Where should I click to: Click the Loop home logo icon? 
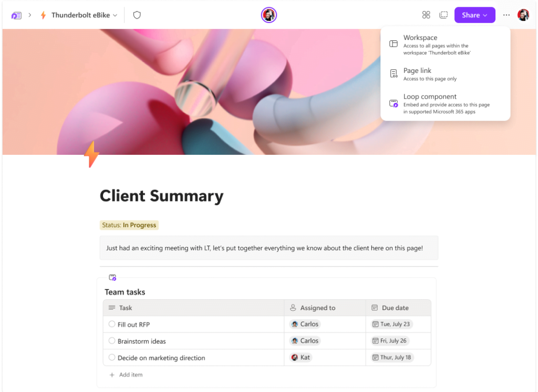click(x=16, y=15)
